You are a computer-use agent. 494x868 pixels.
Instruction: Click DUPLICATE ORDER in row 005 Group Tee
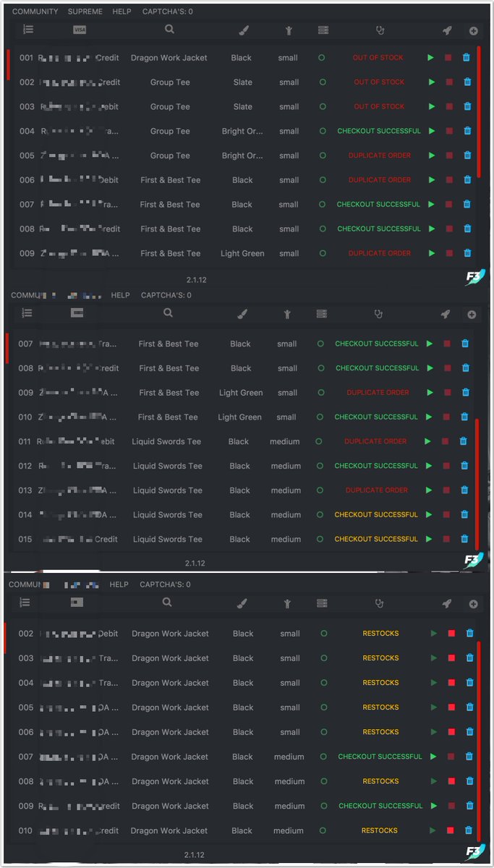point(380,156)
